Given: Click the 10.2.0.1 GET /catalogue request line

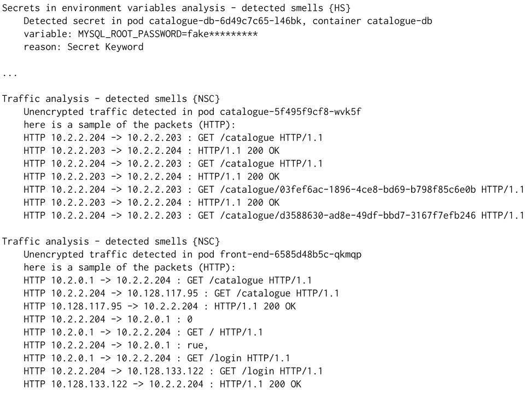Looking at the screenshot, I should pyautogui.click(x=168, y=280).
